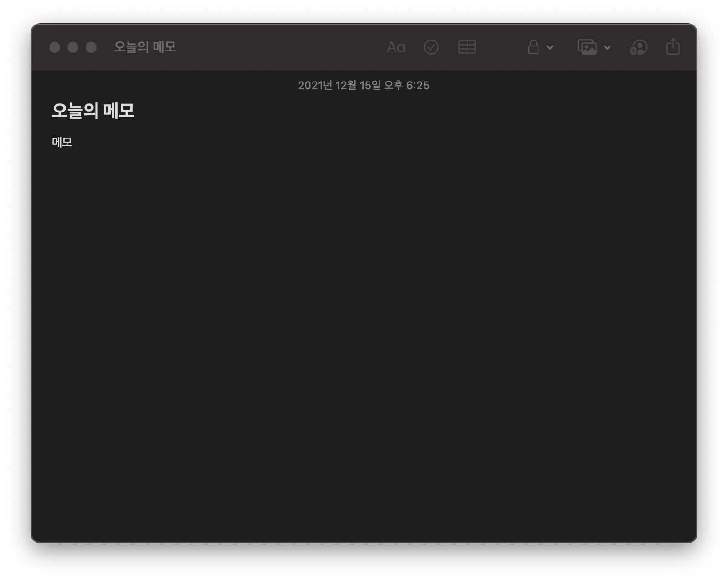Insert a checklist with the checkmark icon
Screen dimensions: 728x581
[431, 47]
